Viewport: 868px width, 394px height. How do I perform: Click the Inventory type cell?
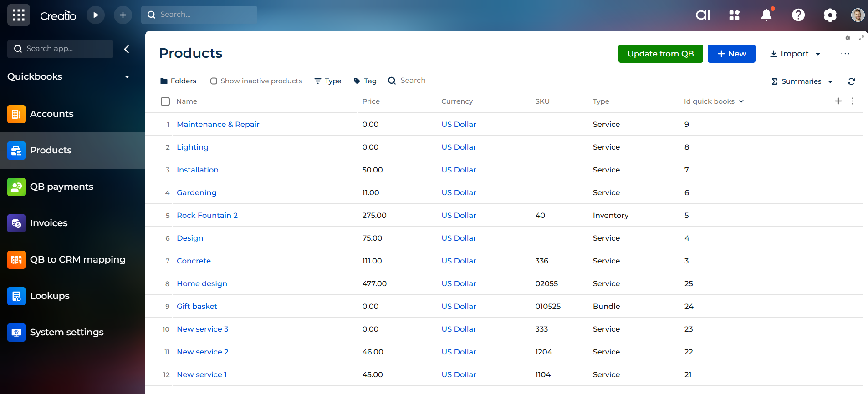click(x=610, y=215)
